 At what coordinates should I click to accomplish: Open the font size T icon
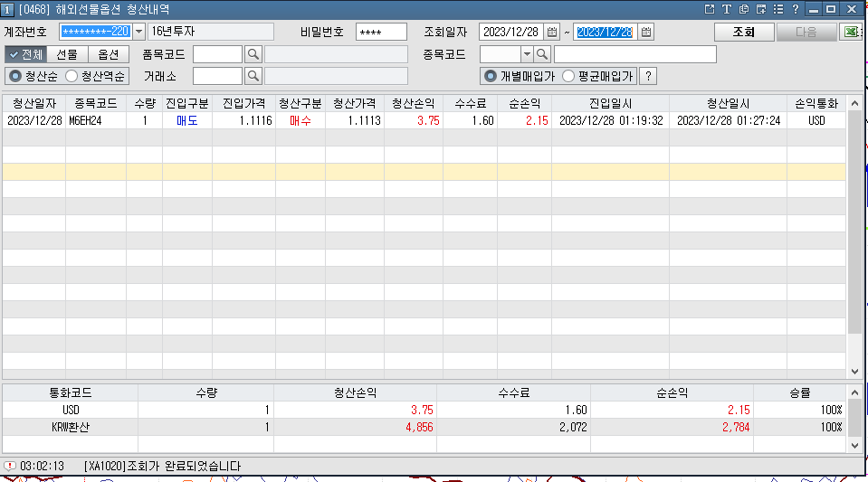(x=727, y=9)
